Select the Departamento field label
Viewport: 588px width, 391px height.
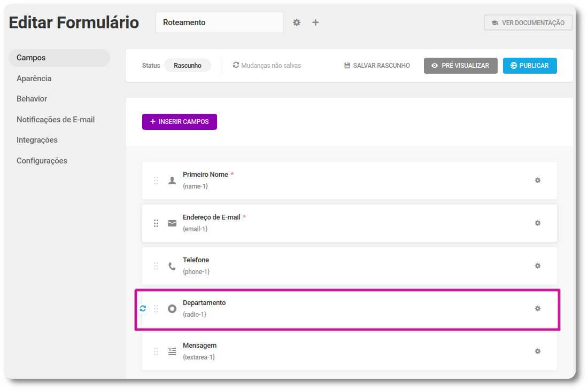click(204, 303)
